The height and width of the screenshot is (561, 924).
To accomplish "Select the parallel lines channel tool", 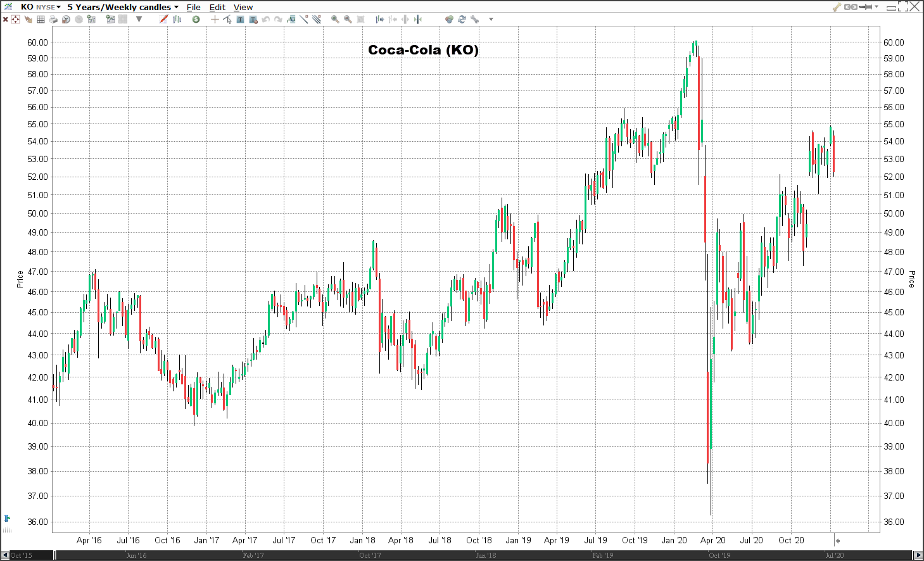I will tap(317, 19).
